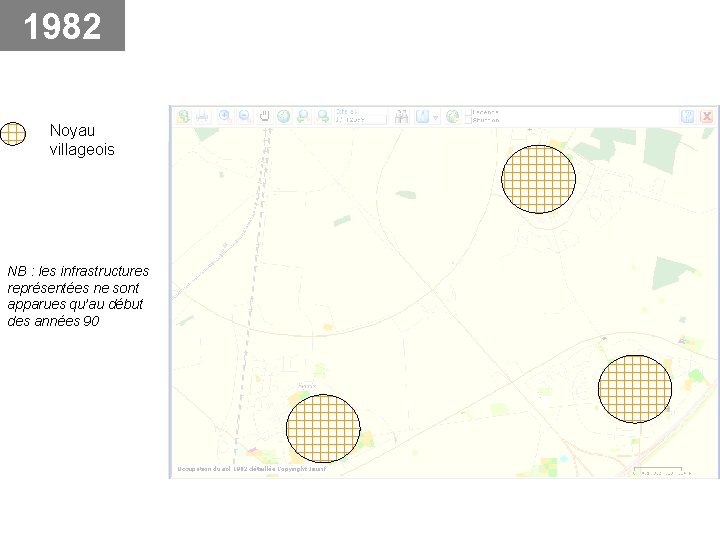Close the map viewer with red X
Screen dimensions: 720x540
click(x=707, y=116)
